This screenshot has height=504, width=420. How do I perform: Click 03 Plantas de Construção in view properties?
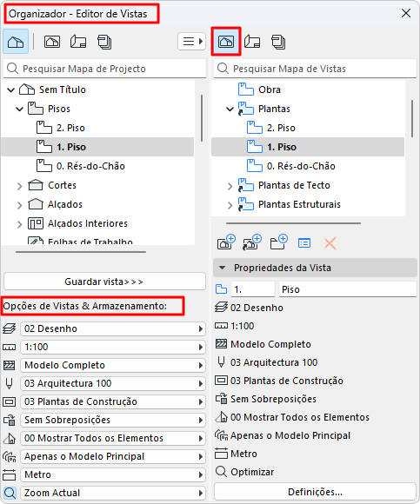pyautogui.click(x=287, y=381)
